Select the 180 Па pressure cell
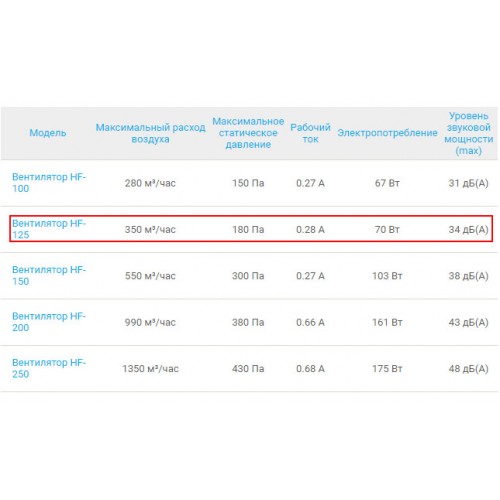 (248, 229)
